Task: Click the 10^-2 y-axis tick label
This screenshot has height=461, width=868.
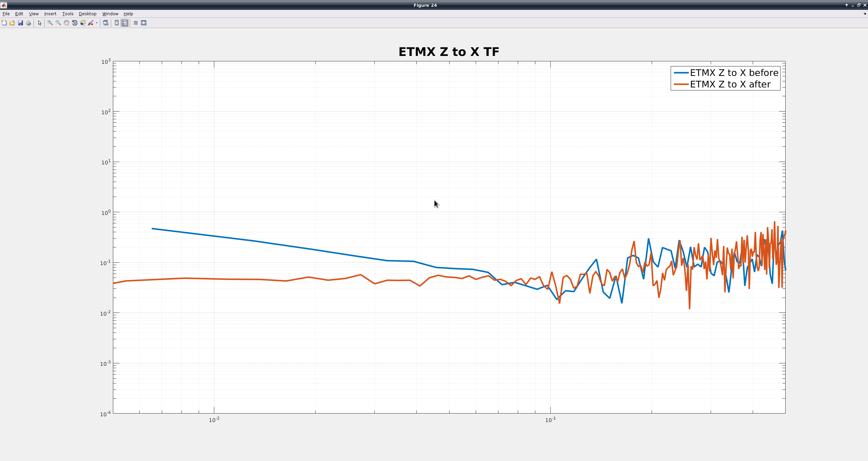Action: pyautogui.click(x=105, y=313)
